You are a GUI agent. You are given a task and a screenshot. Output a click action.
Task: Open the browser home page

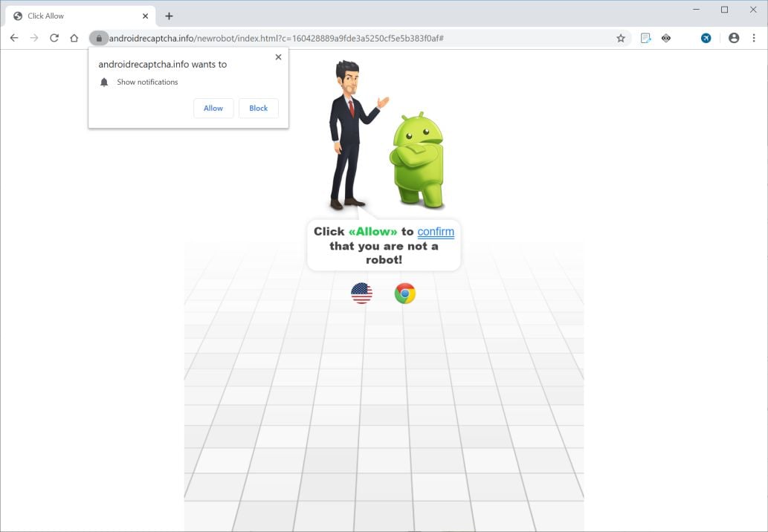click(74, 38)
